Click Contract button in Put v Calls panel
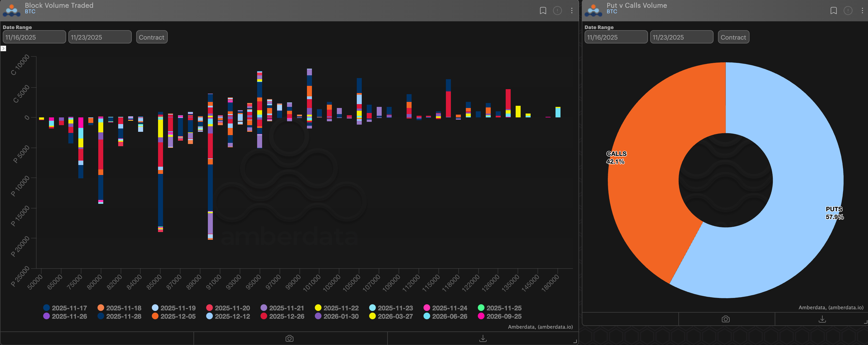Image resolution: width=868 pixels, height=345 pixels. (733, 37)
